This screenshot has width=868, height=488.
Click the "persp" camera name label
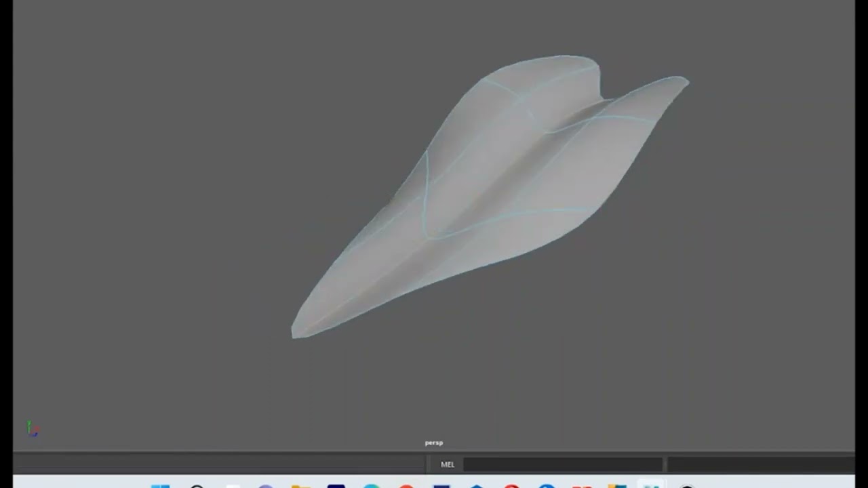pos(434,443)
